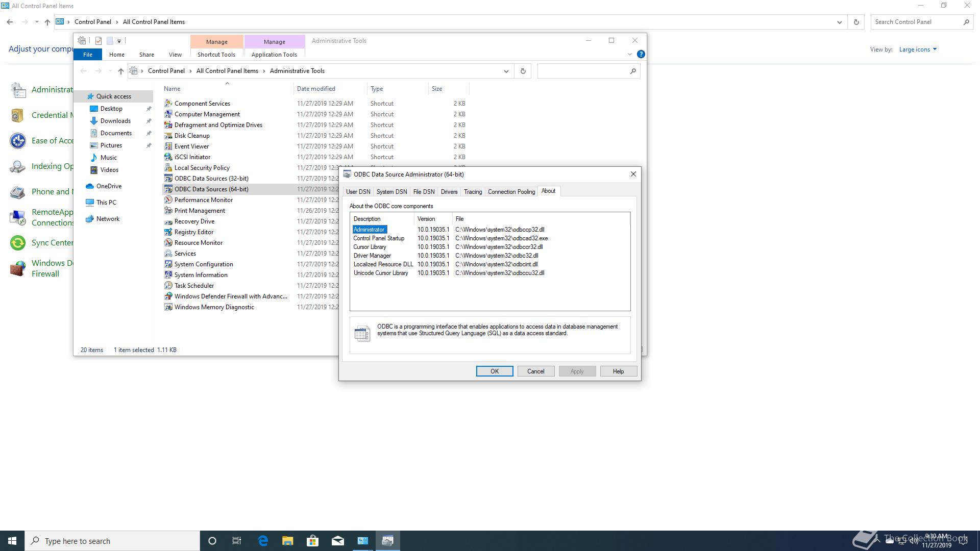This screenshot has height=551, width=980.
Task: Select This PC in navigation pane
Action: [x=106, y=203]
